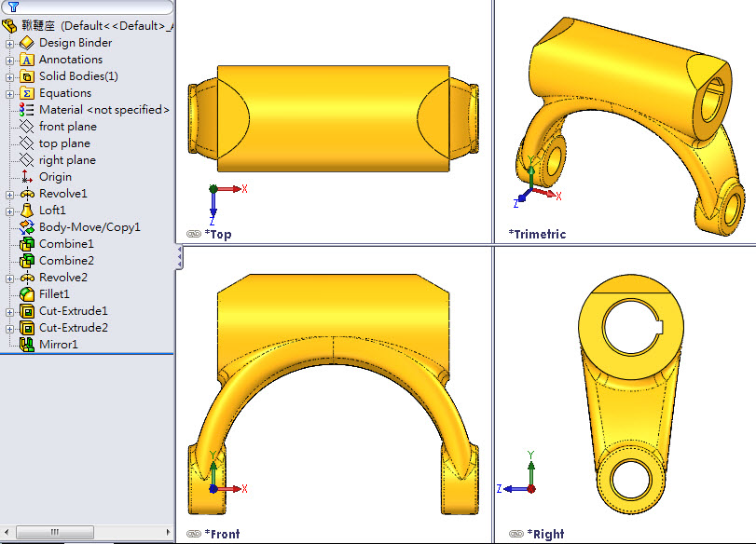Select the right plane icon
Viewport: 756px width, 544px height.
click(x=26, y=160)
